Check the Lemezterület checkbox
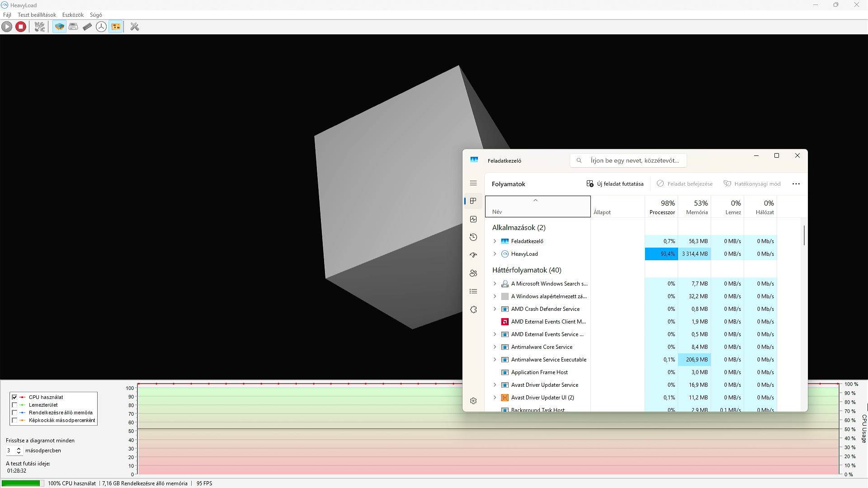This screenshot has height=488, width=868. pos(14,405)
